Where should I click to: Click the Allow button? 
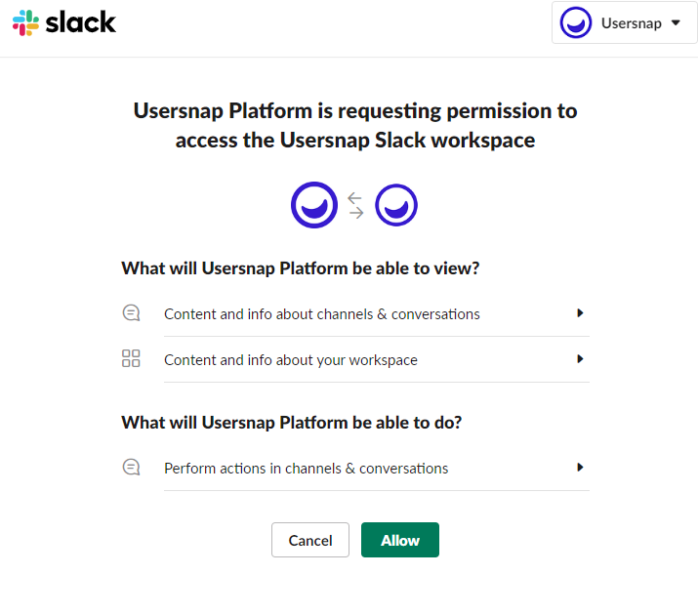[x=400, y=540]
